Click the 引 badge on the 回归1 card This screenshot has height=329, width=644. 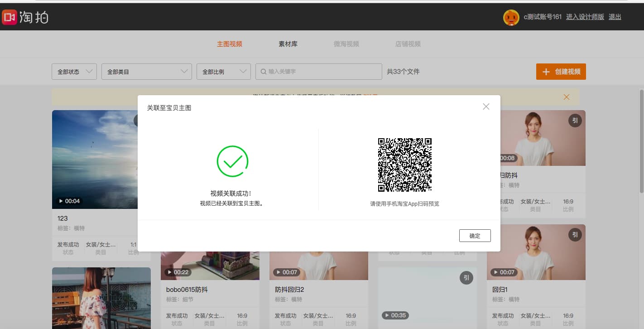pos(575,235)
